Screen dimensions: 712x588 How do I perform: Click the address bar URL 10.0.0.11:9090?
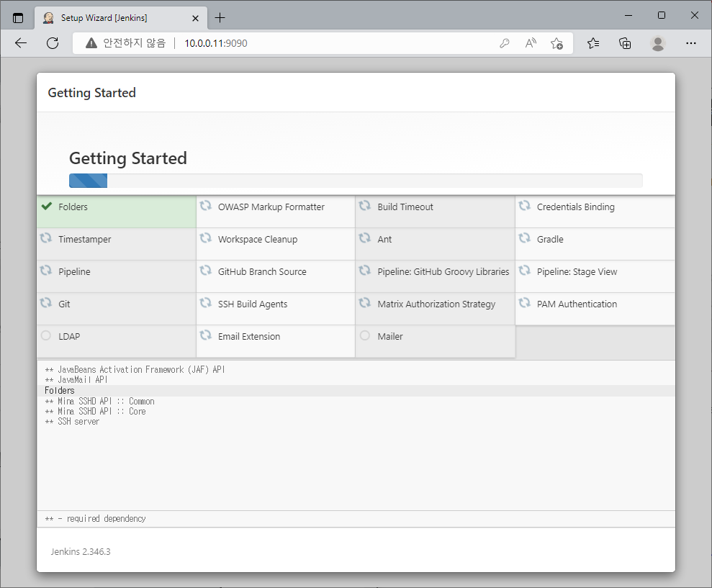(x=216, y=43)
